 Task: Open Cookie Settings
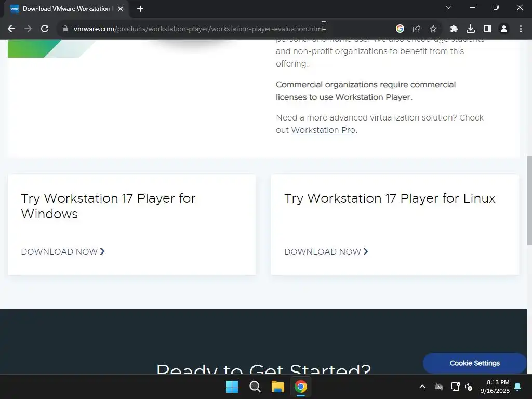(x=475, y=363)
